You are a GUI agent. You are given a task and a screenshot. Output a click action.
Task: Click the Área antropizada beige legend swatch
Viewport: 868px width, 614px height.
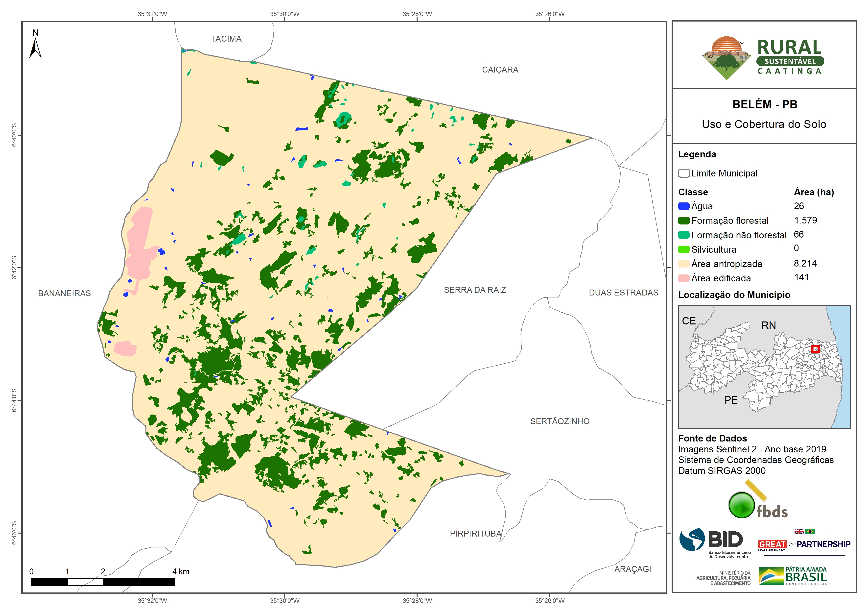[683, 264]
